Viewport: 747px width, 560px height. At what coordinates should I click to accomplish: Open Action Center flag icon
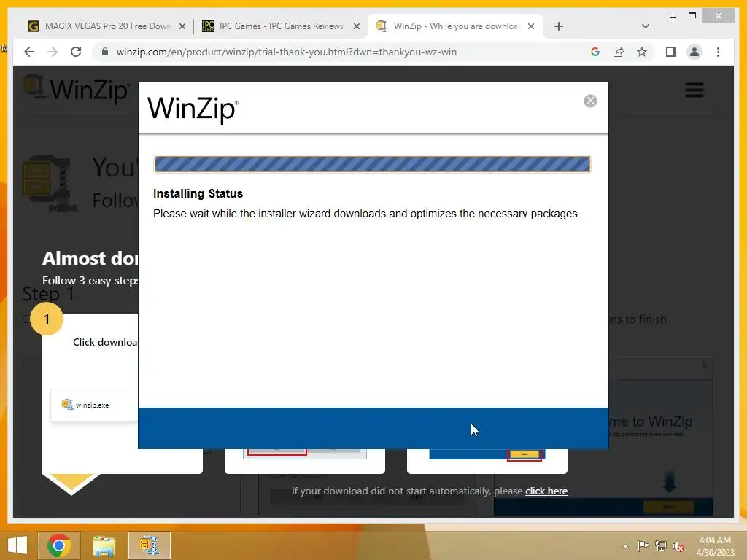[x=643, y=546]
